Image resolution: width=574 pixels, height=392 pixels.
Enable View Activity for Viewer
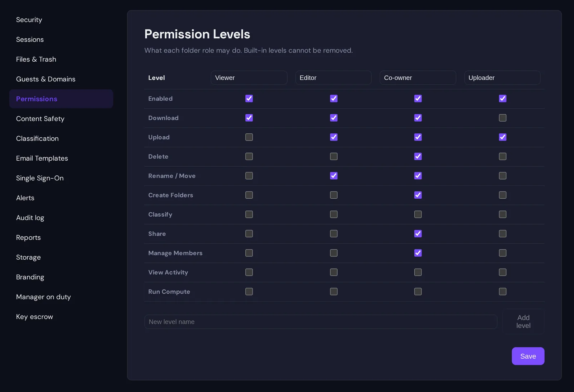249,273
